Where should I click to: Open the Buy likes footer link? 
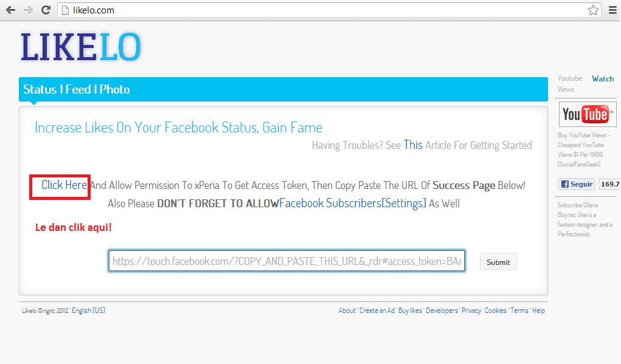pos(410,311)
